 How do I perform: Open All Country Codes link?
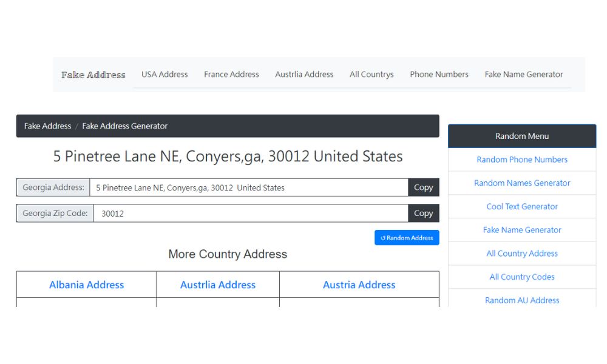[522, 277]
